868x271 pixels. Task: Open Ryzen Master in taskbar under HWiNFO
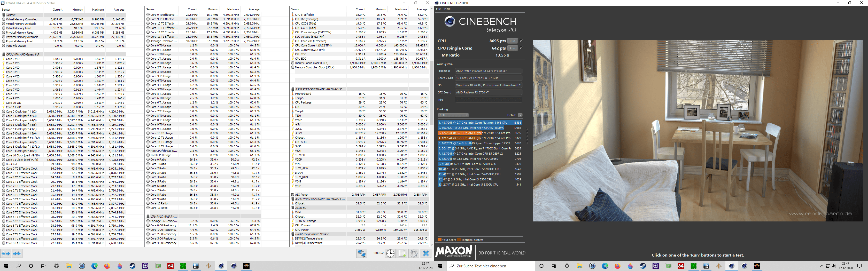246,266
